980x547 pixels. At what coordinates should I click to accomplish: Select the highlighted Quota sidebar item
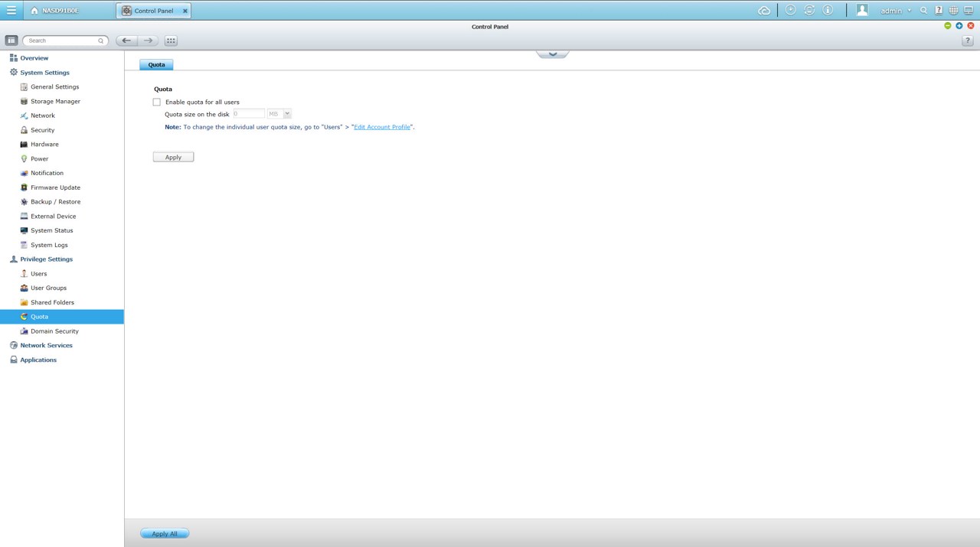click(x=61, y=317)
